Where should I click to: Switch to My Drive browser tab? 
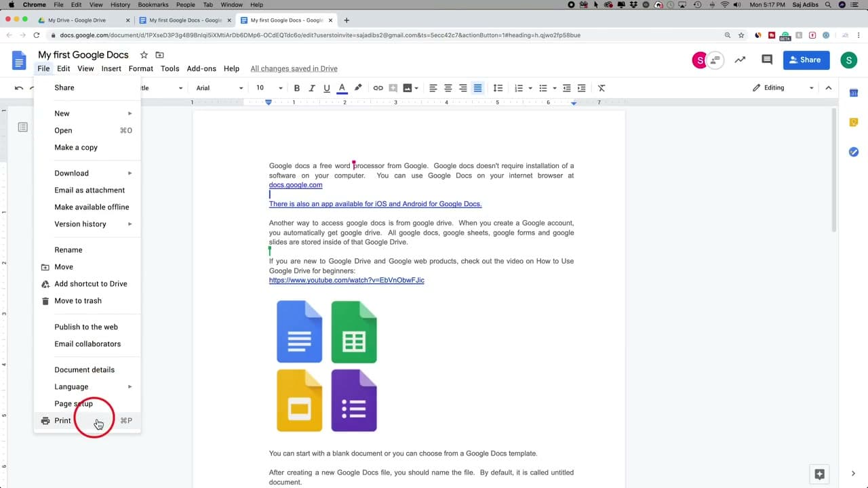point(81,20)
